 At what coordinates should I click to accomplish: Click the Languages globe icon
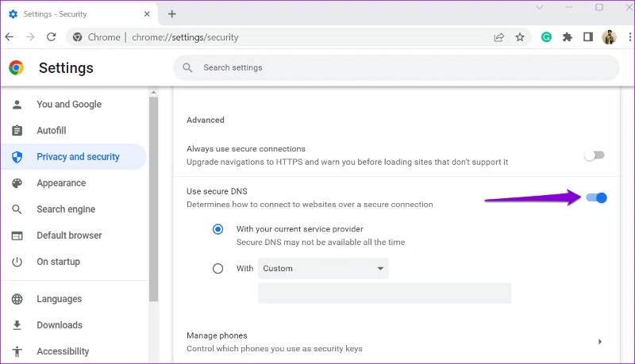tap(17, 299)
